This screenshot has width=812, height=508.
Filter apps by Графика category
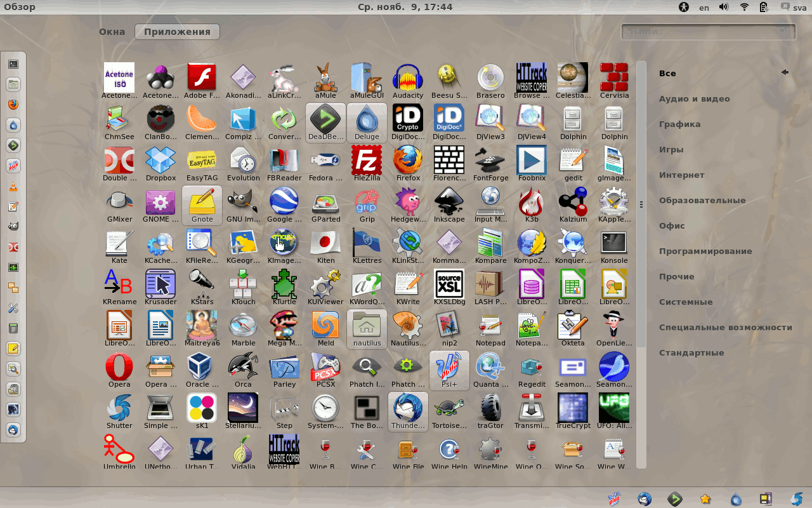[x=679, y=124]
